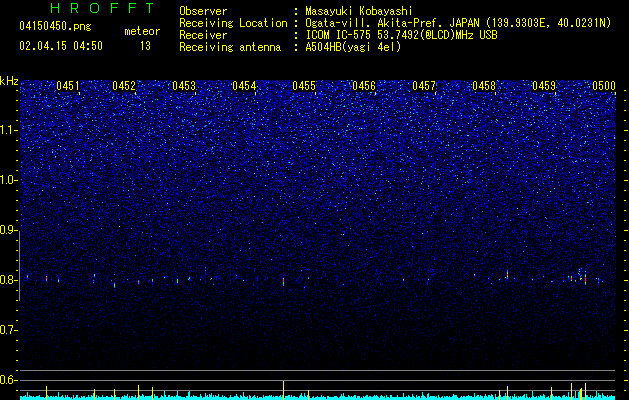Click the 0.7 kHz axis label

9,330
